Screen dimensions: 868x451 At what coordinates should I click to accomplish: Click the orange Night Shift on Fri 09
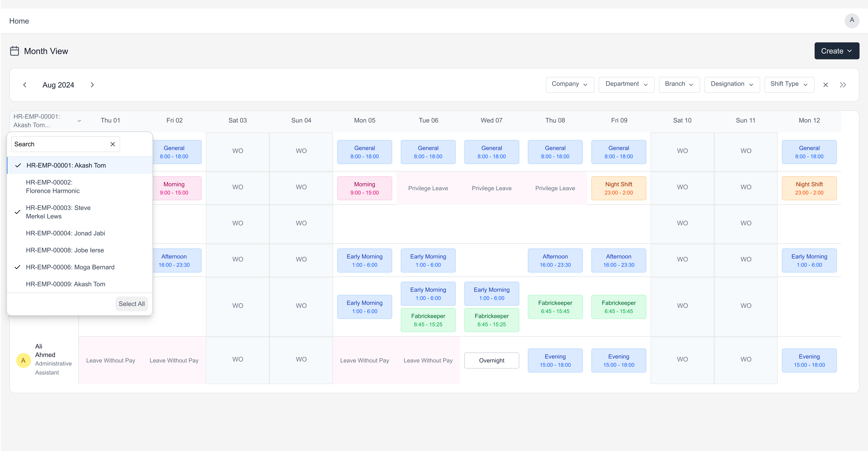coord(618,188)
